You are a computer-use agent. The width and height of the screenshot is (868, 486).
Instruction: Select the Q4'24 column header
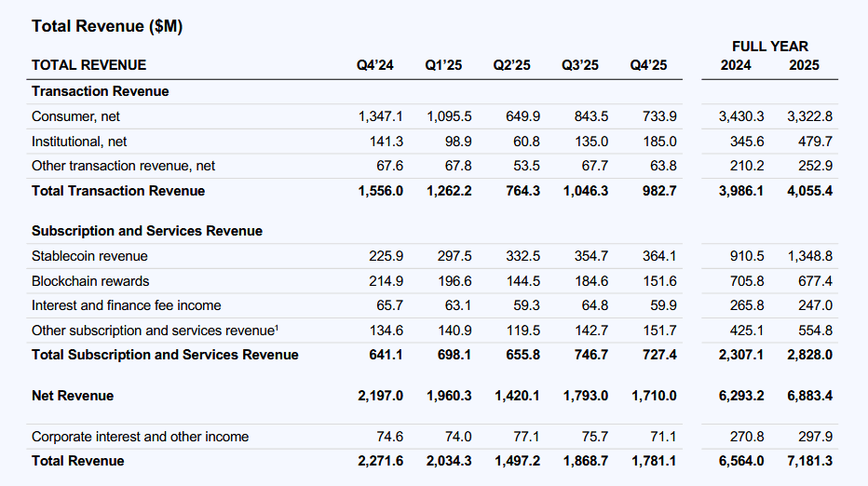[375, 65]
